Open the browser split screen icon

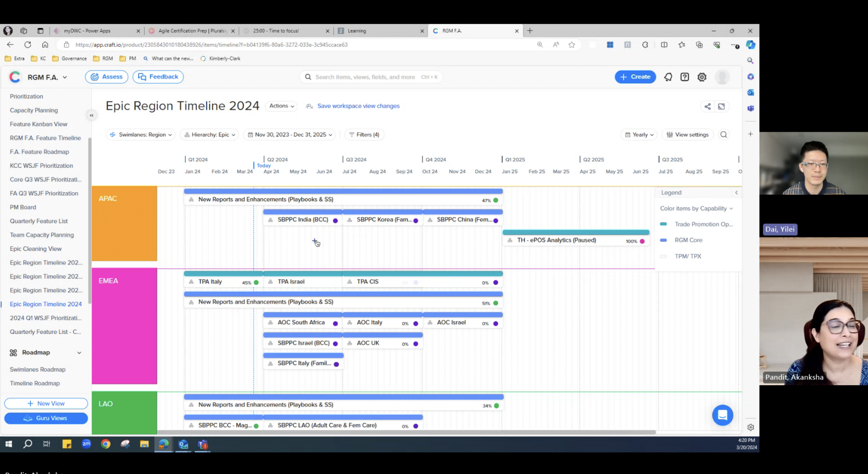(x=664, y=45)
